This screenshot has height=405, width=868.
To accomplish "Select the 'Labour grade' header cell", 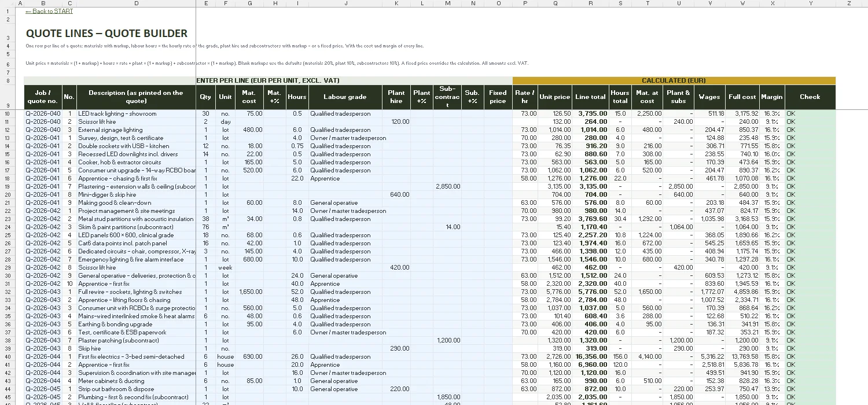I will click(345, 97).
